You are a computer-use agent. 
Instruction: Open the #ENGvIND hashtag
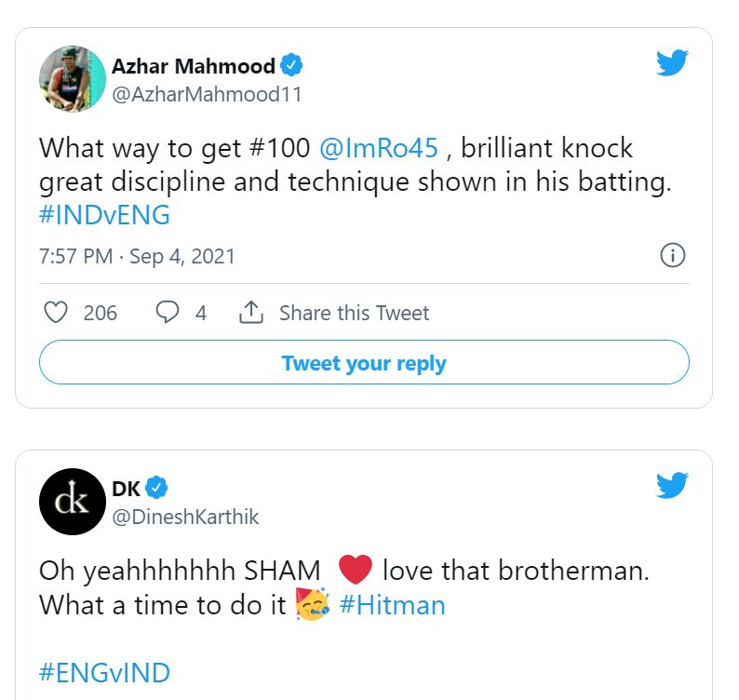pos(104,672)
